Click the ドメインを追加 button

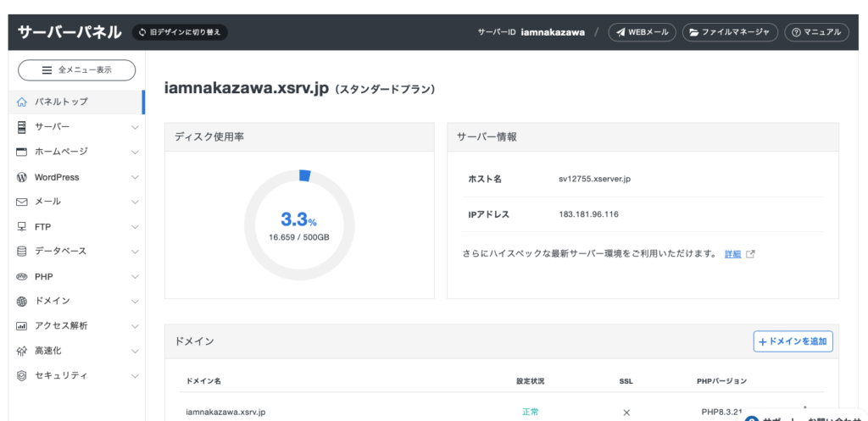(x=793, y=342)
